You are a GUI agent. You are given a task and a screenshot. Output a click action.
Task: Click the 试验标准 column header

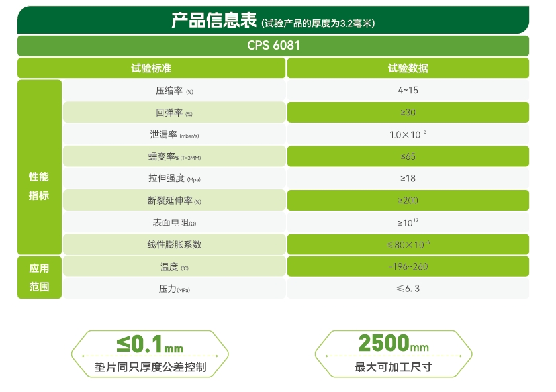pos(152,68)
